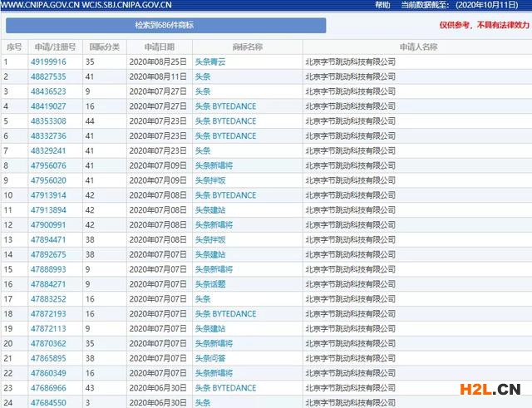Viewport: 532px width, 408px height.
Task: Open registration number 47913914
Action: (x=48, y=195)
